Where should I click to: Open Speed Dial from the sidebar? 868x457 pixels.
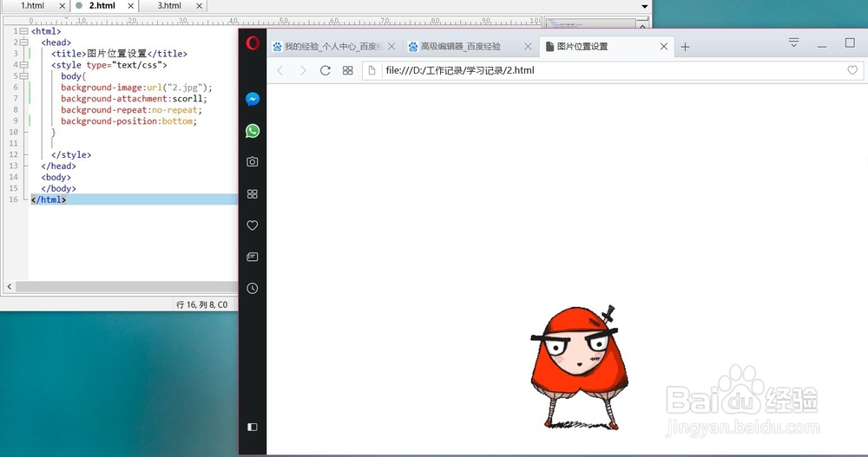point(253,193)
